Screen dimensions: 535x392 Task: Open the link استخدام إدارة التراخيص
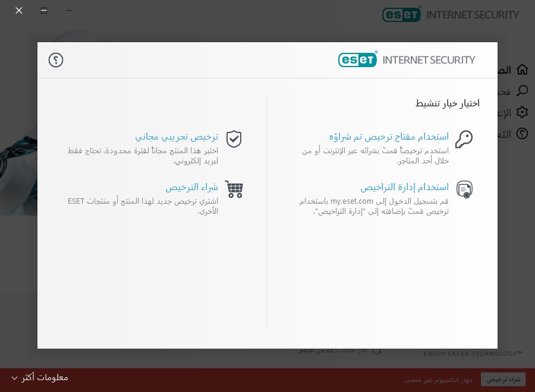[x=405, y=187]
